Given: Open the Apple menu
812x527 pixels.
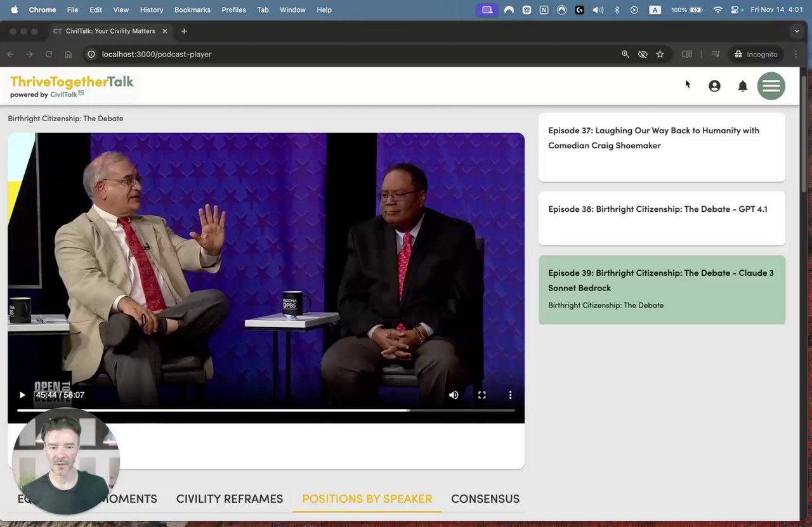Looking at the screenshot, I should pos(14,10).
